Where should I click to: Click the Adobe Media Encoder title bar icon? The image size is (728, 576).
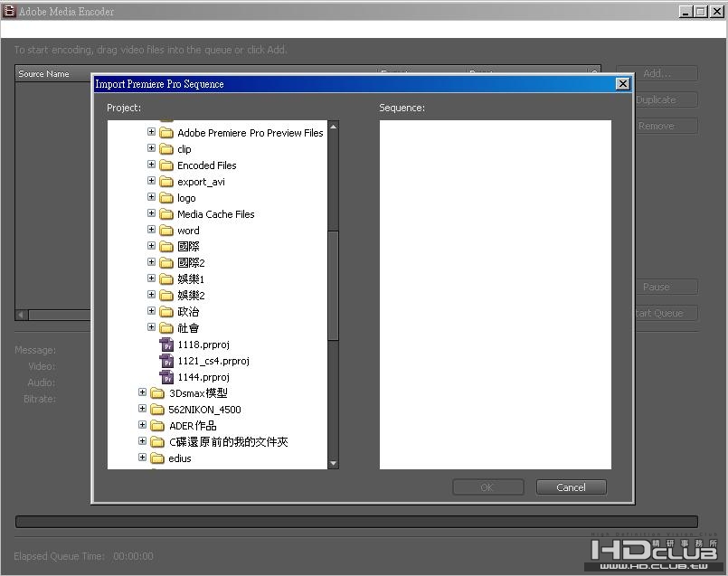(9, 11)
